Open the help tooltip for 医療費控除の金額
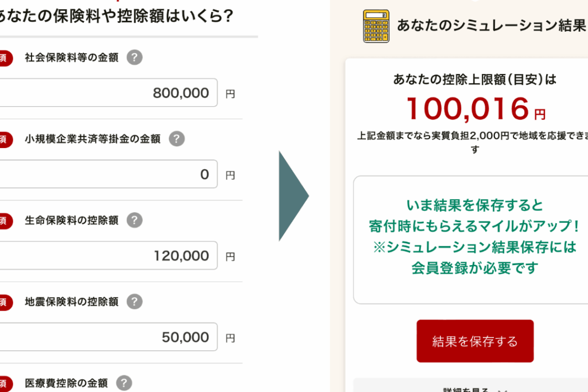The width and height of the screenshot is (588, 392). tap(124, 383)
